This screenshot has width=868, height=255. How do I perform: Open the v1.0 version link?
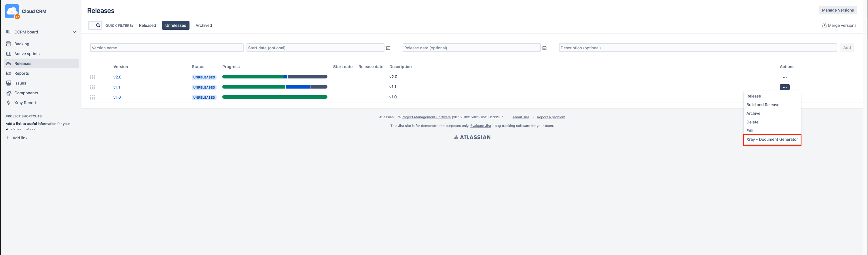[x=117, y=97]
